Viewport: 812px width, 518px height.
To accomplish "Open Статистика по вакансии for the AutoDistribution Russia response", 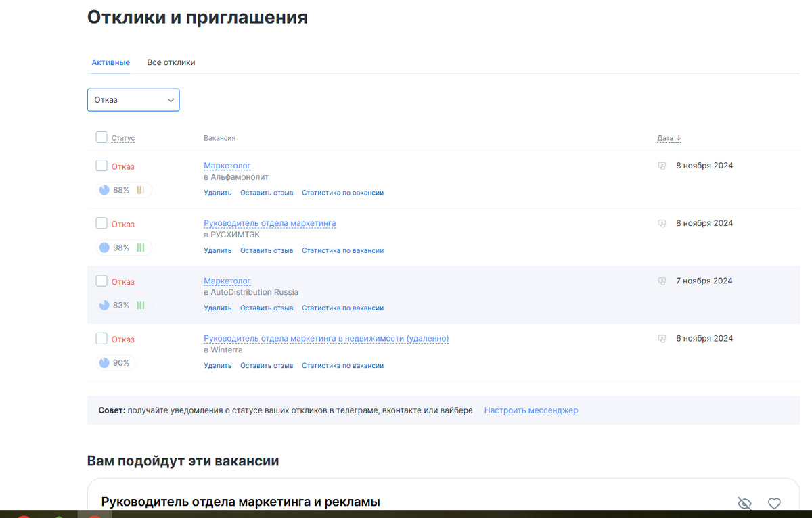I will tap(342, 308).
